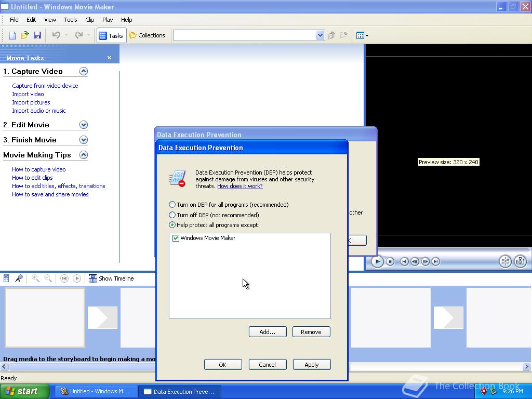This screenshot has height=399, width=532.
Task: Undo last action via the toolbar arrow
Action: (56, 35)
